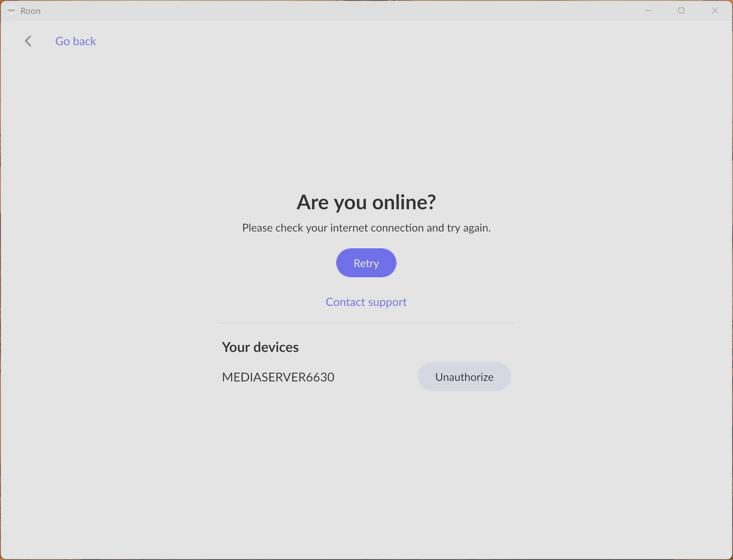Click the divider line above Your devices

[366, 323]
